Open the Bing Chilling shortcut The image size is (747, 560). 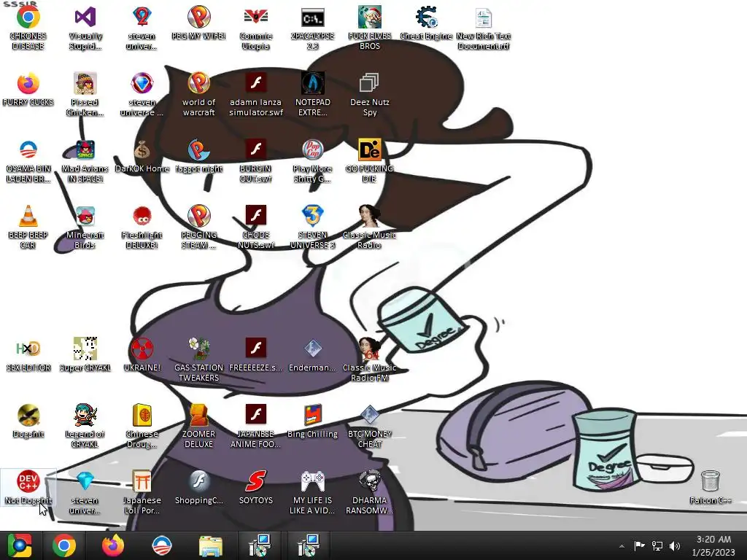(312, 421)
